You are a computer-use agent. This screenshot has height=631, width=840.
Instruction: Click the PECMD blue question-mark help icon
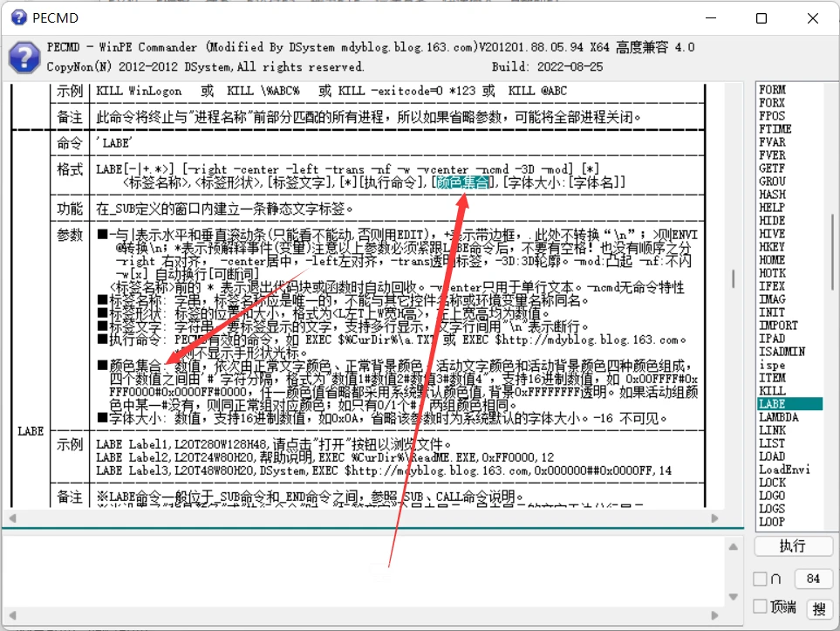[x=24, y=57]
